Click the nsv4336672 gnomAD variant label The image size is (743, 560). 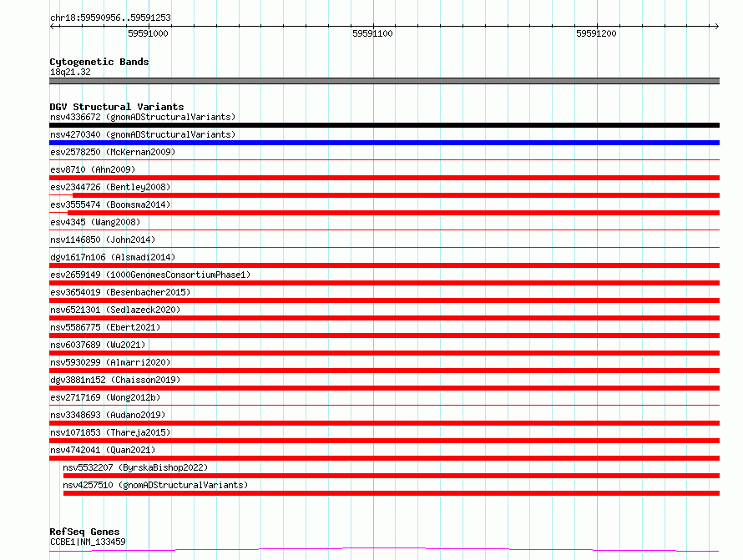143,117
